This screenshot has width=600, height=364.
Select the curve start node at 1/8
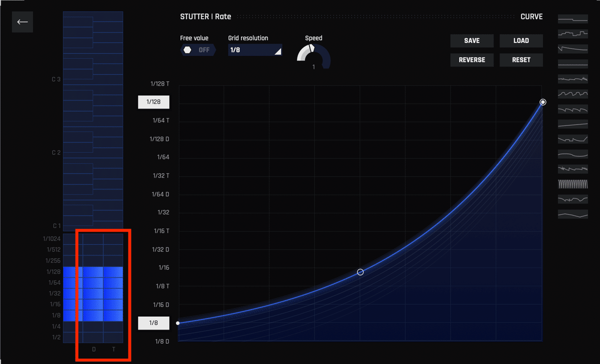(178, 323)
